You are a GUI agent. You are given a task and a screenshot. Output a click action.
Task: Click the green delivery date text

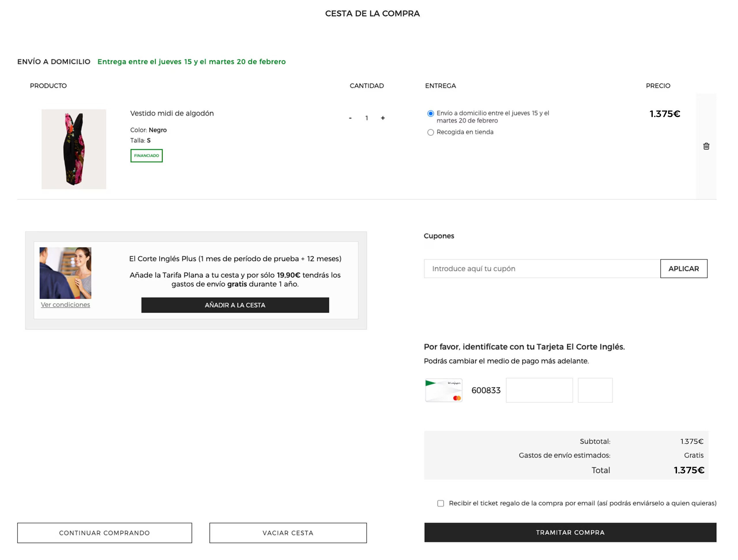(x=191, y=62)
